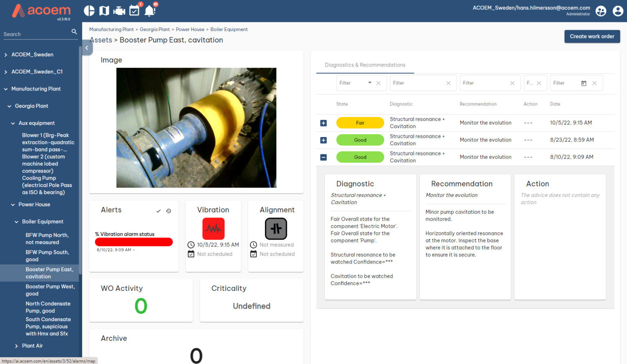Open work orders via the calendar checkbox icon
This screenshot has width=627, height=364.
tap(134, 10)
